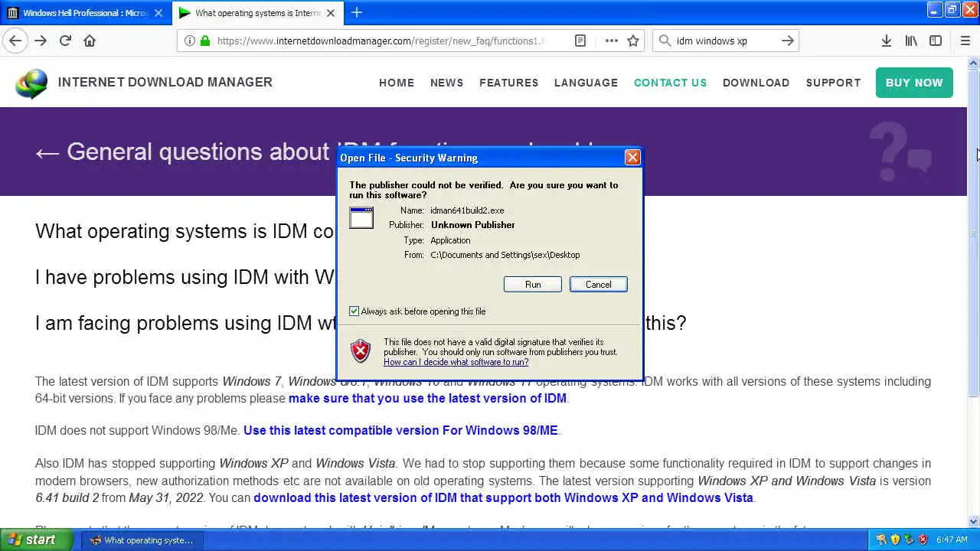Open How can I decide what software link
The height and width of the screenshot is (551, 980).
[456, 362]
